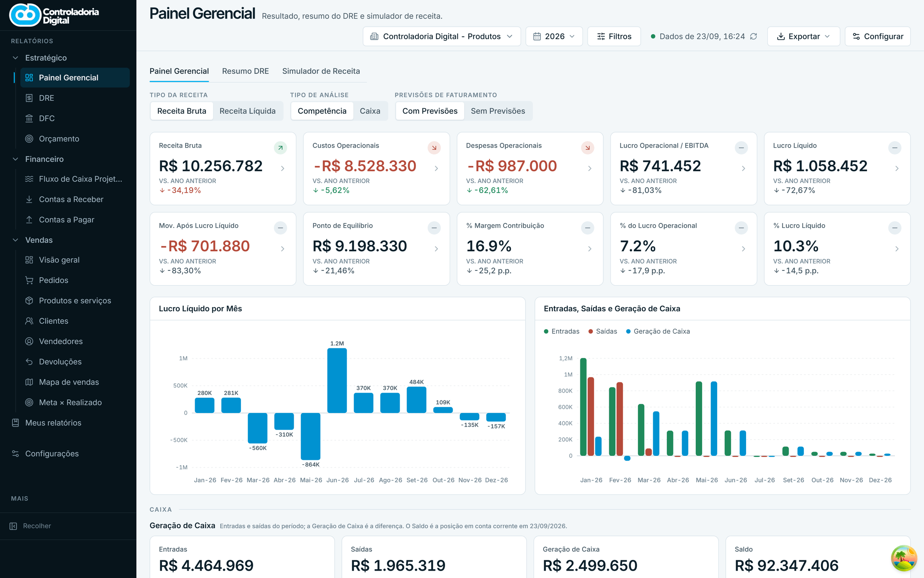The image size is (924, 578).
Task: Toggle Geração de Caixa legend series
Action: pos(658,331)
